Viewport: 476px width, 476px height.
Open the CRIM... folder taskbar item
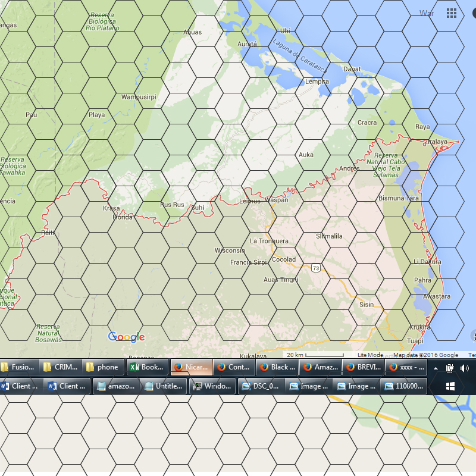click(x=62, y=367)
